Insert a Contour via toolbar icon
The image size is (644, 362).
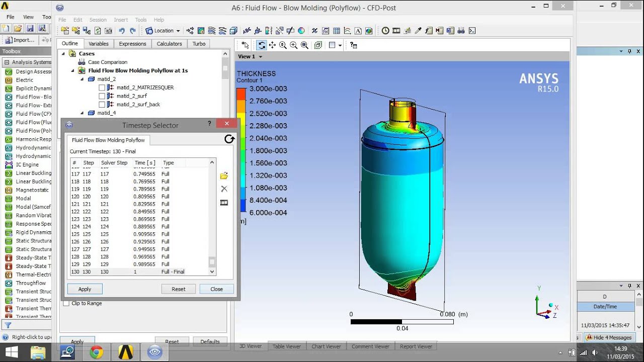click(x=201, y=31)
